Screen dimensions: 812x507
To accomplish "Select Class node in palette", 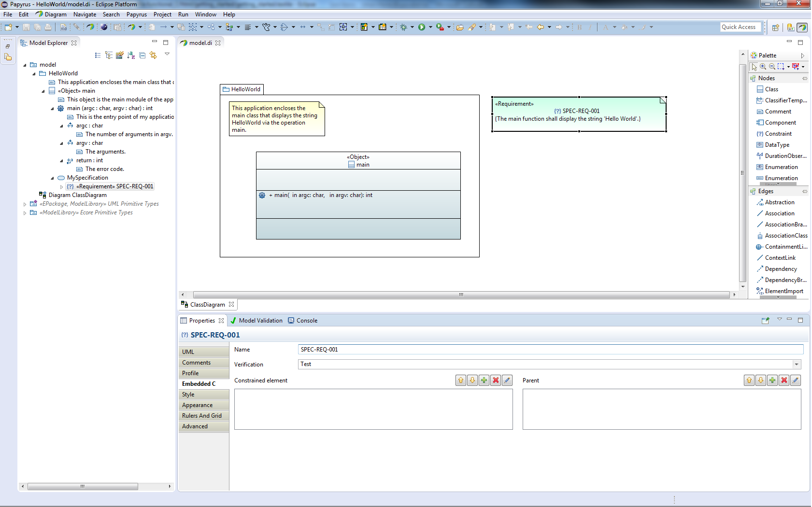I will (771, 89).
